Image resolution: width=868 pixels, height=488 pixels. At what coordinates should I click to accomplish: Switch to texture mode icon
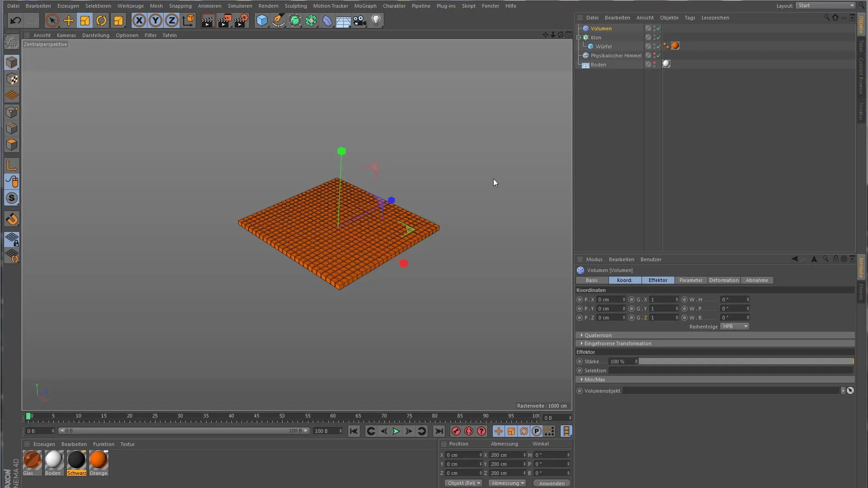coord(12,79)
